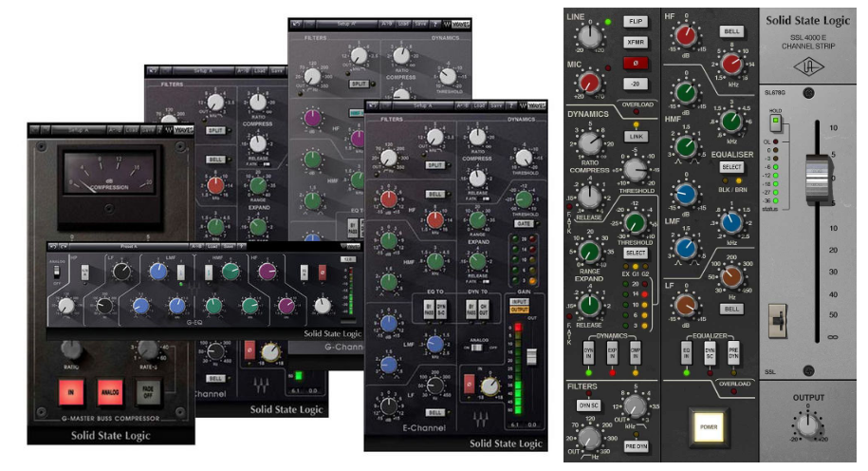Click DYN SC button in Filters section
This screenshot has height=471, width=868.
589,405
